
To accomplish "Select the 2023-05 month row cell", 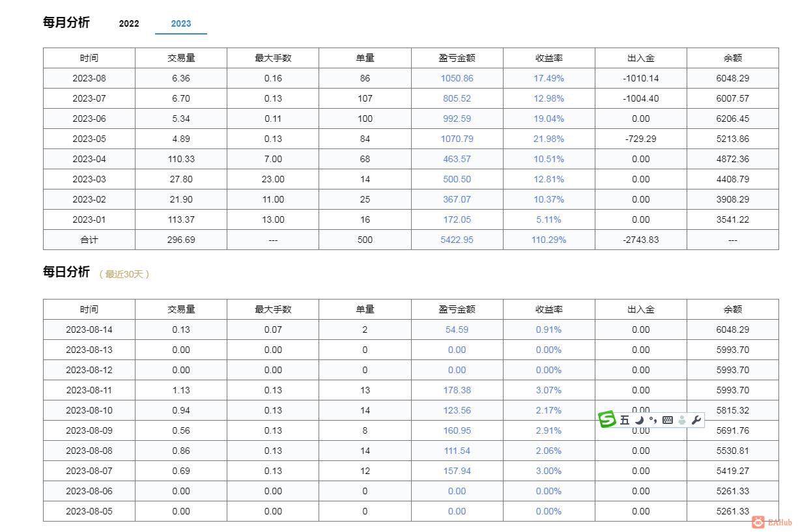I will [89, 139].
